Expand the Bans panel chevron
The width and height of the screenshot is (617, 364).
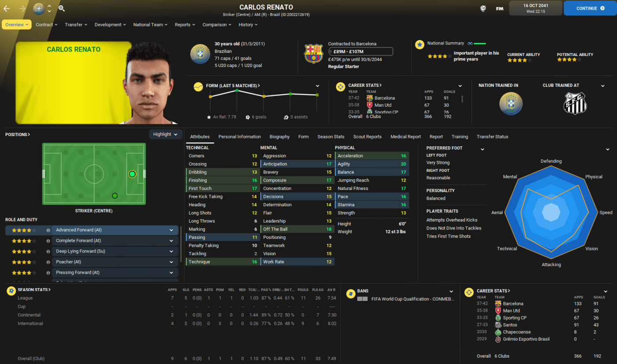point(451,291)
